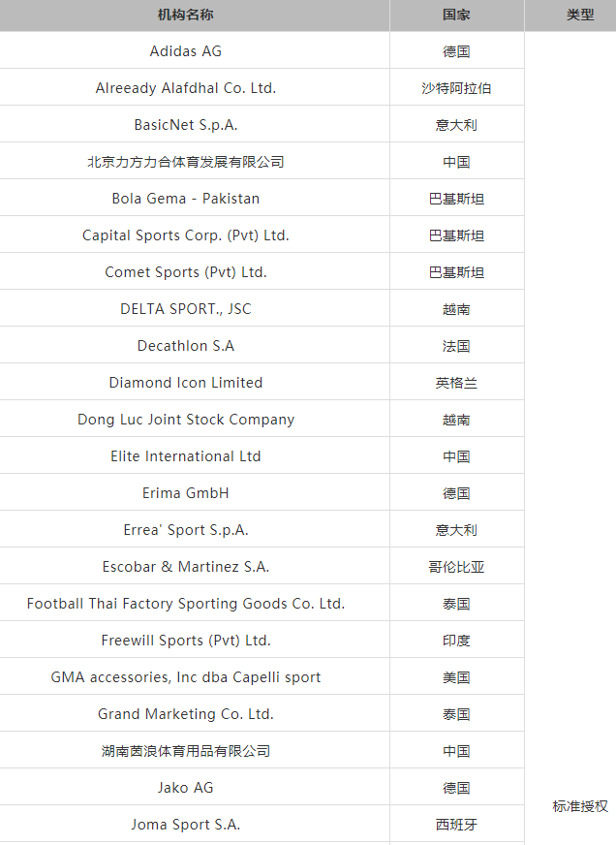Click Erima GmbH cell
This screenshot has width=616, height=845.
click(x=186, y=493)
